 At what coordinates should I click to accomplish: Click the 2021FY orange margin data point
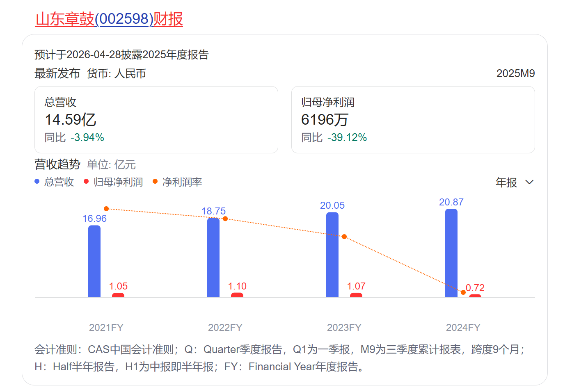coord(106,209)
